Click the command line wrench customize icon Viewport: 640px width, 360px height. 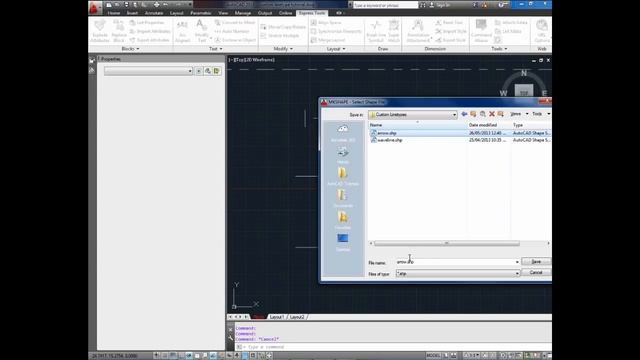pos(231,338)
